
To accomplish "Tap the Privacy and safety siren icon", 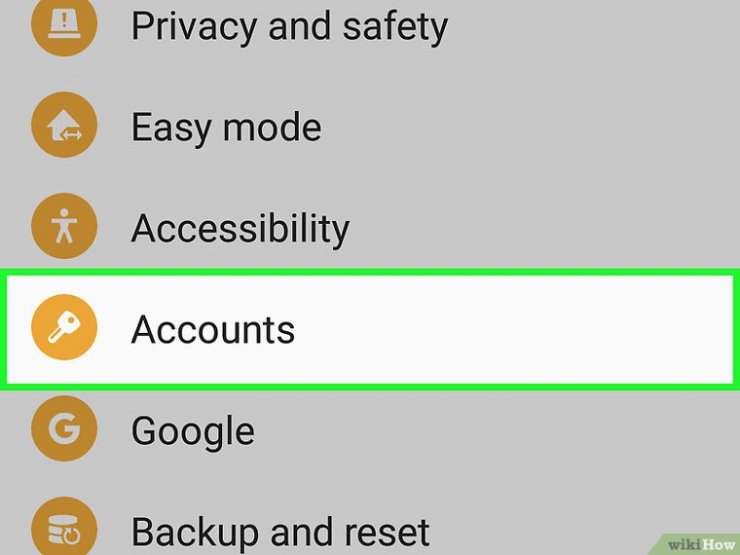I will click(x=64, y=24).
